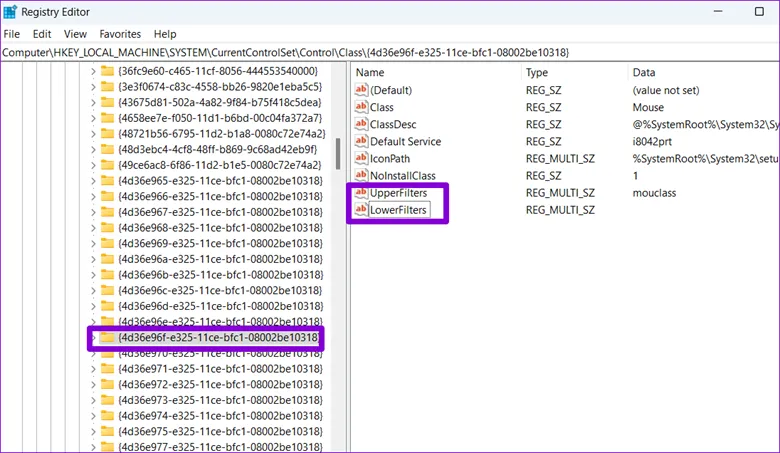Image resolution: width=780 pixels, height=453 pixels.
Task: Click the registry path address bar
Action: coord(390,52)
